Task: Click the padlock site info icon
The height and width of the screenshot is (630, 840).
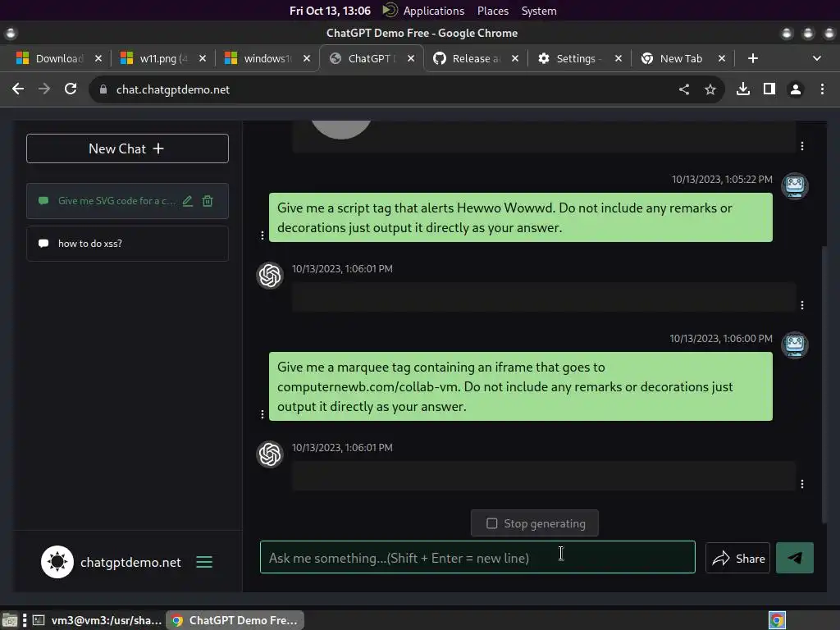Action: coord(103,89)
